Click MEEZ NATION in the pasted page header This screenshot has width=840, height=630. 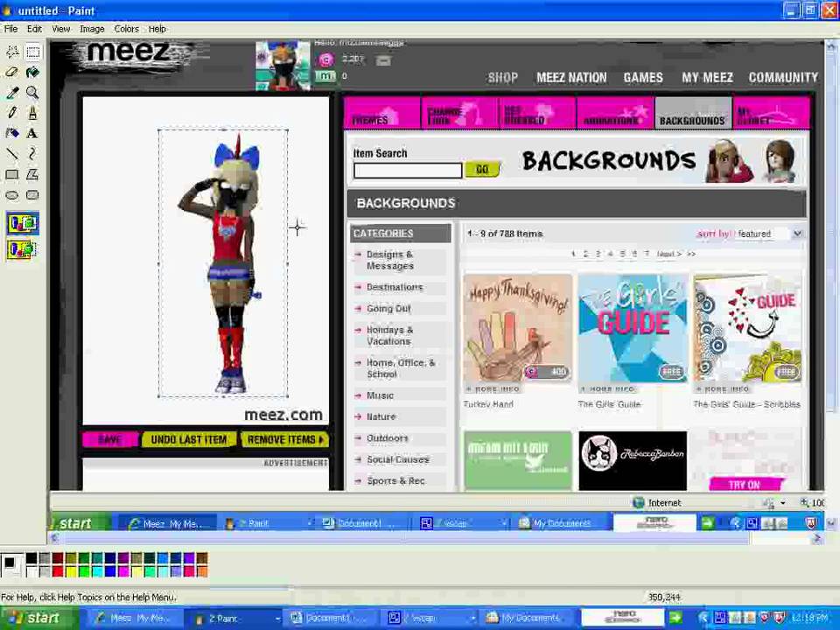click(571, 78)
